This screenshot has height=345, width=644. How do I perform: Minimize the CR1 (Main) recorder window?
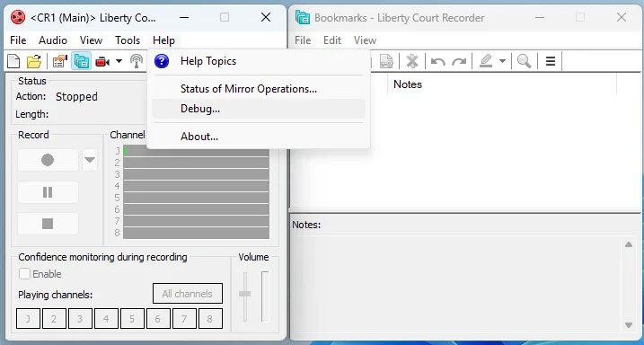[184, 17]
